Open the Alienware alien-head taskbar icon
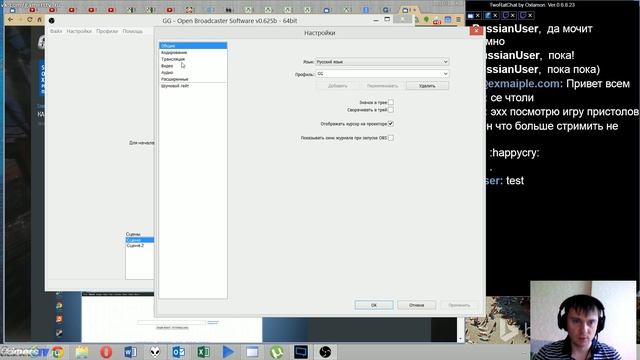This screenshot has width=640, height=360. point(155,352)
